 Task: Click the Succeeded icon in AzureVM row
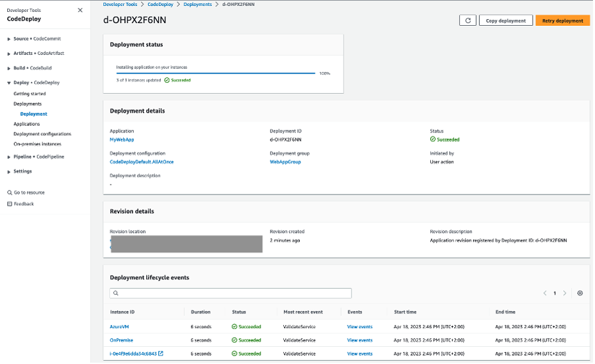(x=235, y=327)
